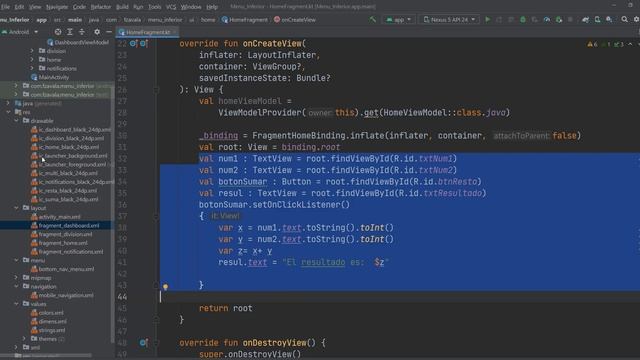Viewport: 640px width, 360px height.
Task: Click Collapse All icon in Project panel
Action: [82, 31]
